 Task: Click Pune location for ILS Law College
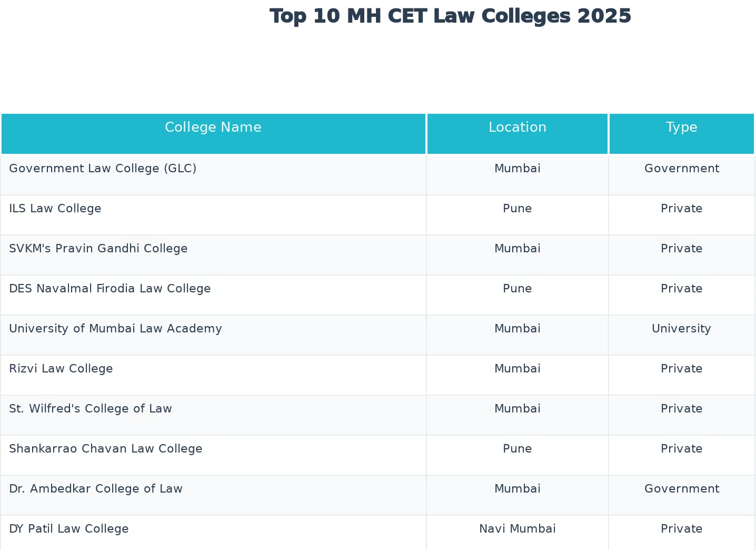(x=517, y=209)
